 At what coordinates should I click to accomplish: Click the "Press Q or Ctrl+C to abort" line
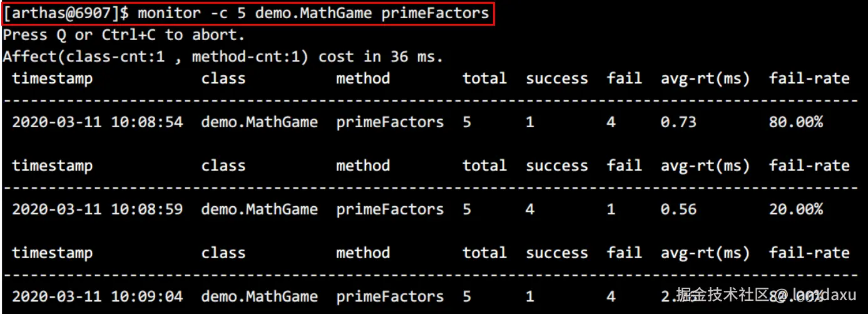(124, 35)
